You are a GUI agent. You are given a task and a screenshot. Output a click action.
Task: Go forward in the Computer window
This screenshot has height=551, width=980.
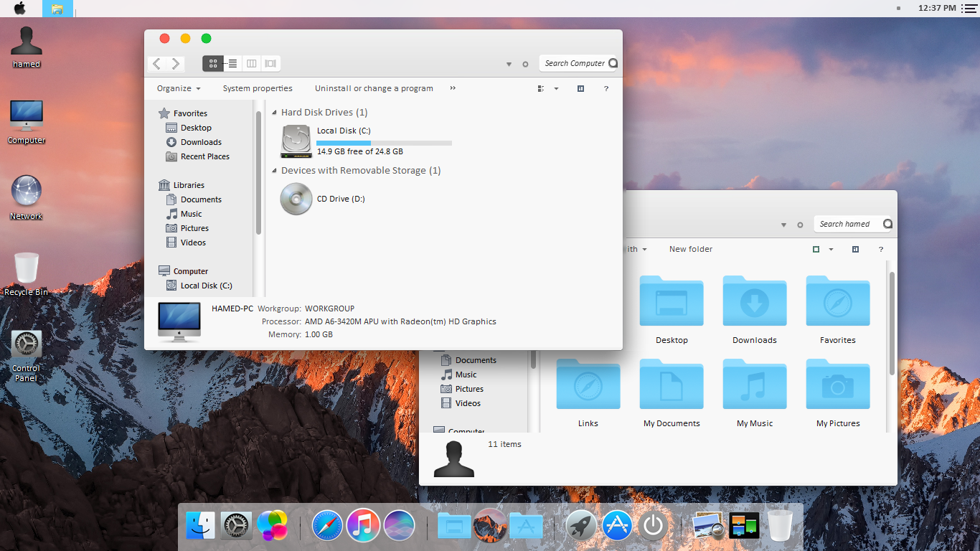[176, 64]
